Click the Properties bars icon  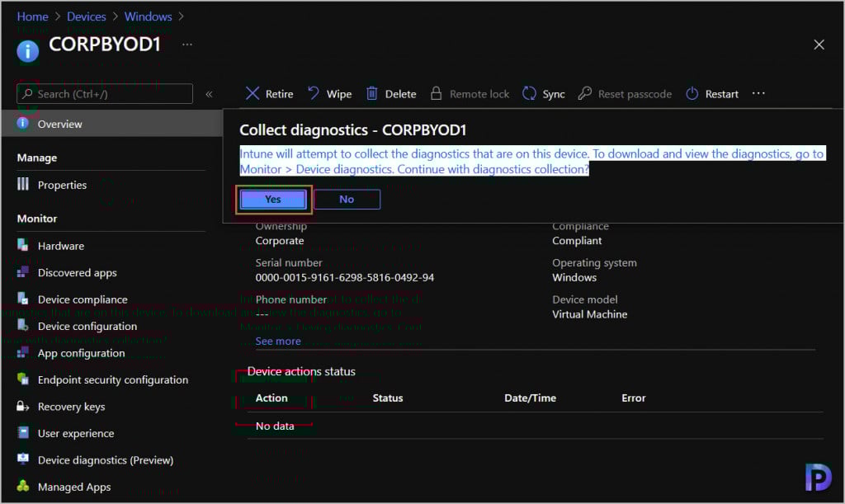pyautogui.click(x=22, y=184)
